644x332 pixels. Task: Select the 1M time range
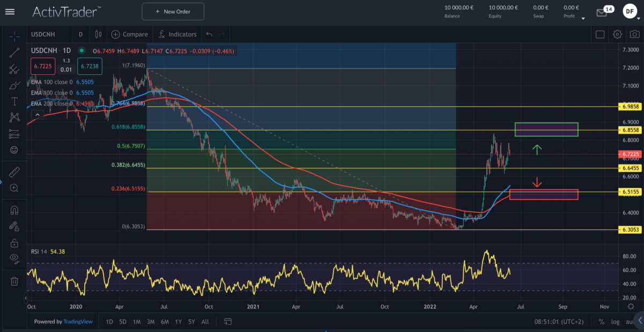tap(137, 322)
